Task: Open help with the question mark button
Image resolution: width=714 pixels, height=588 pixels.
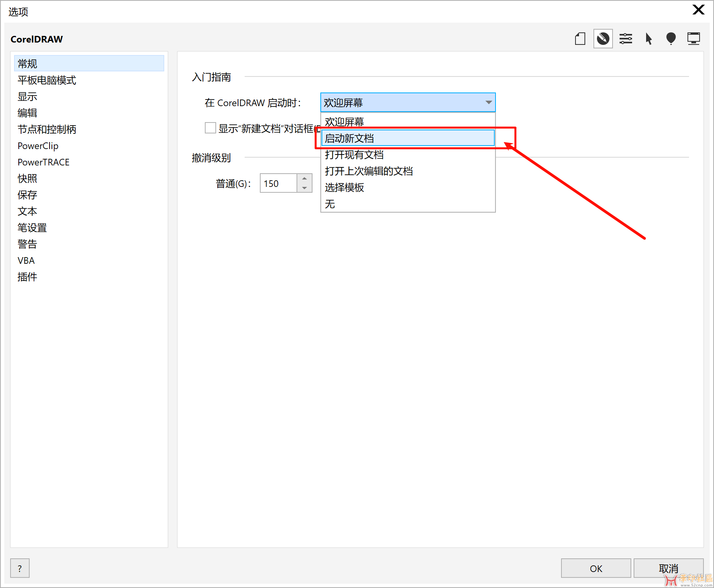Action: [x=20, y=568]
